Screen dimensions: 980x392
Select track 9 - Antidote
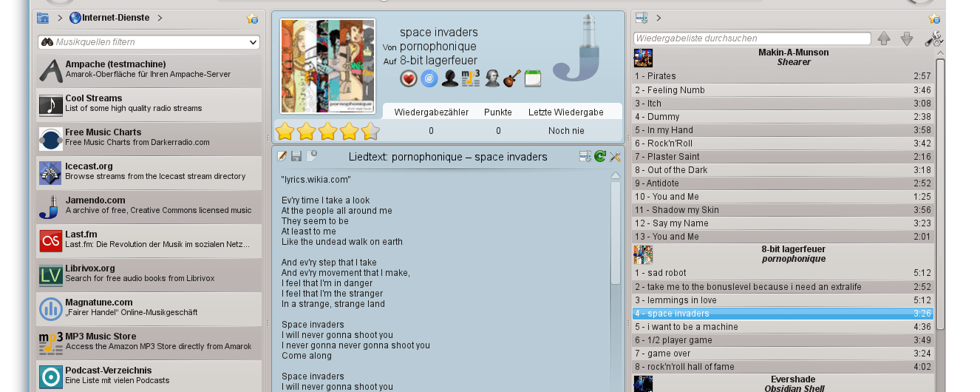[x=783, y=183]
